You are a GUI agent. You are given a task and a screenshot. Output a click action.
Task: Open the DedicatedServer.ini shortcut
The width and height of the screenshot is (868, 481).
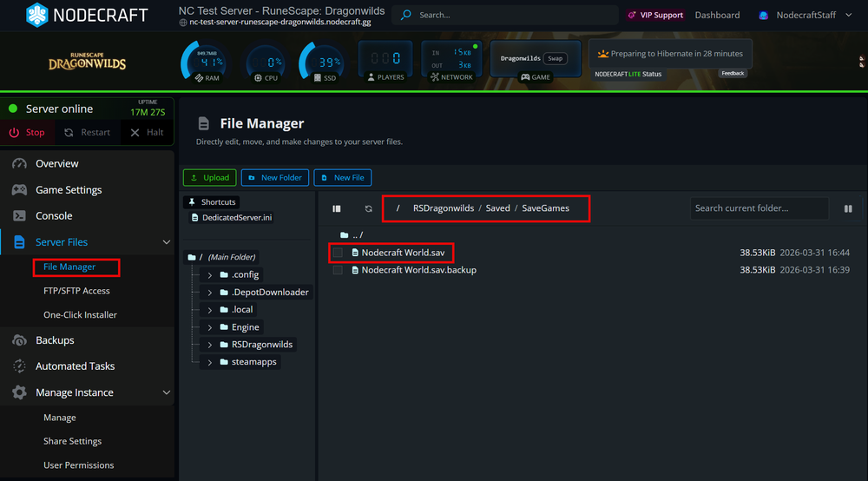coord(232,218)
